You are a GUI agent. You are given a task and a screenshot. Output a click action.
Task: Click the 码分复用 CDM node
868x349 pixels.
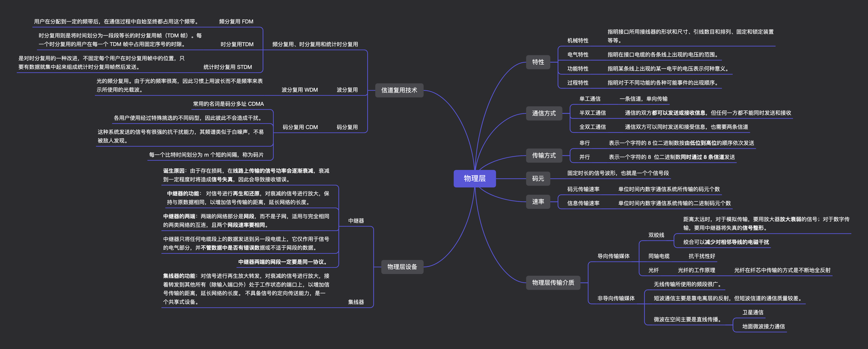[300, 127]
